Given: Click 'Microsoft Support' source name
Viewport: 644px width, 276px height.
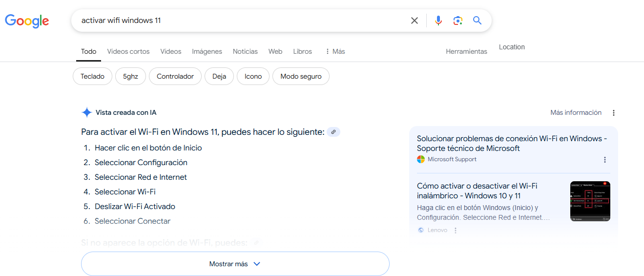Looking at the screenshot, I should tap(452, 159).
